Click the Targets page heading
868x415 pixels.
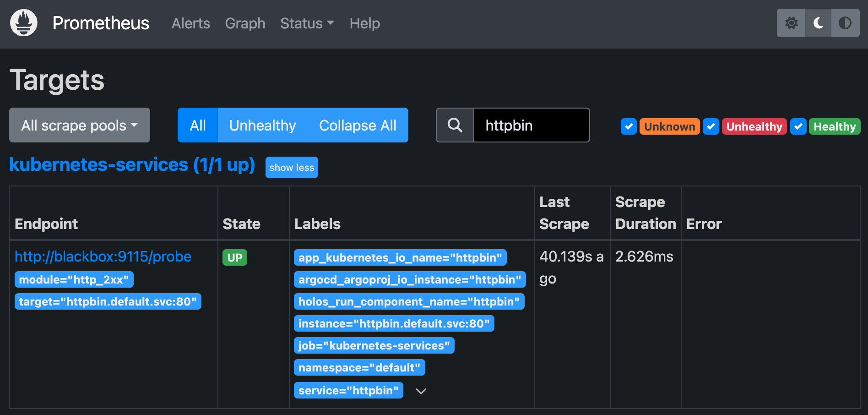(57, 80)
